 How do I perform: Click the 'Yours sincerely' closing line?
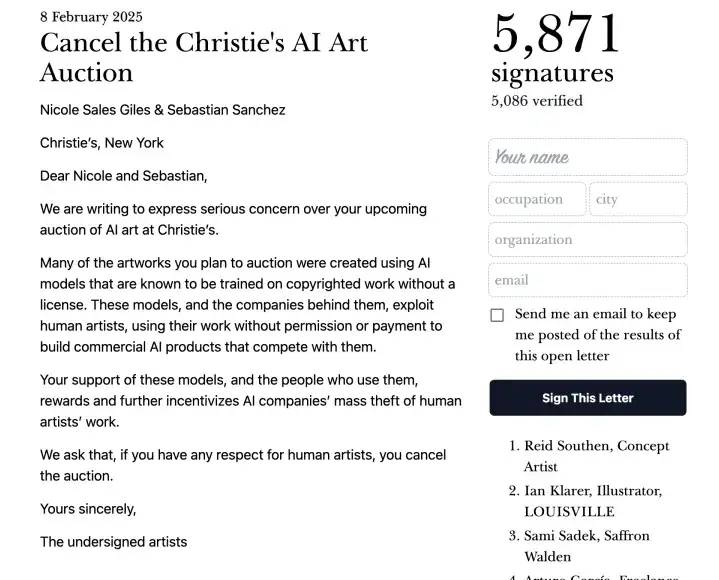click(x=88, y=509)
